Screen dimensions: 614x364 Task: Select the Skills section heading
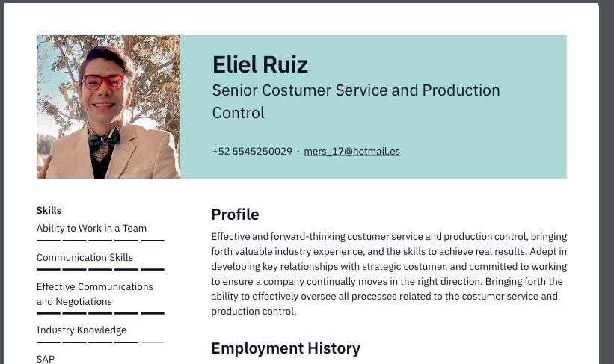point(49,211)
